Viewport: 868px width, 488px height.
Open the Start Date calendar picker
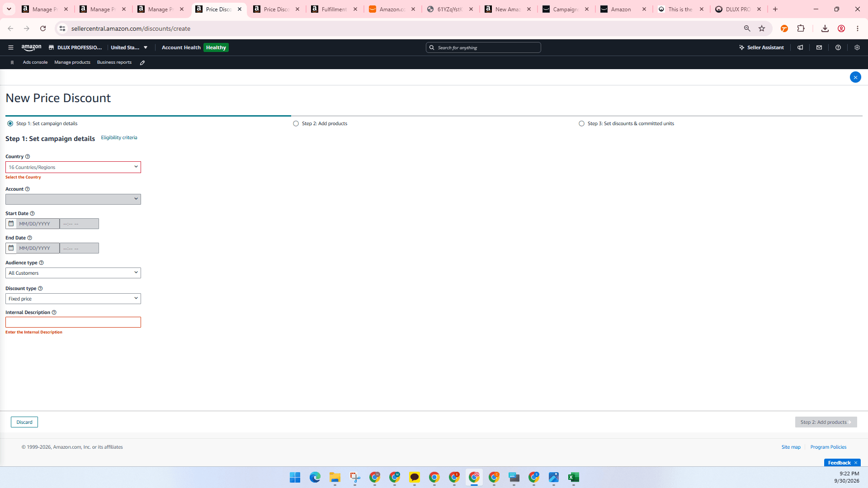[11, 224]
